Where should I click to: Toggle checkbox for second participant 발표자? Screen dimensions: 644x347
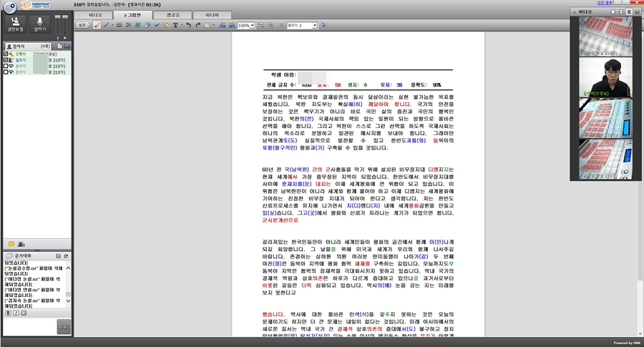(x=6, y=60)
